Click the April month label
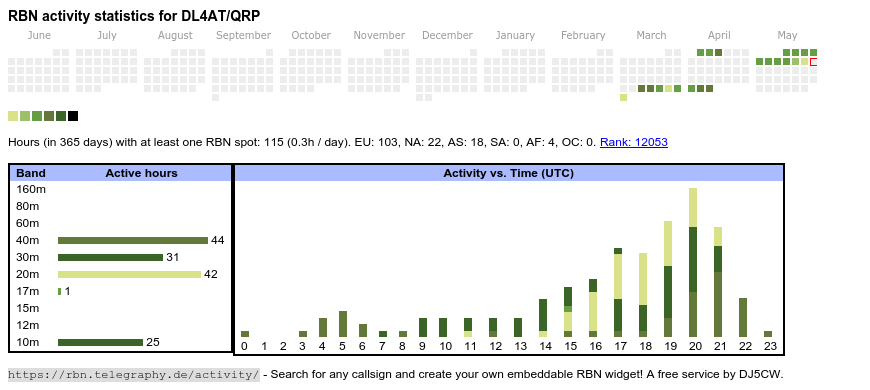Screen dimensions: 870x390 click(x=719, y=36)
